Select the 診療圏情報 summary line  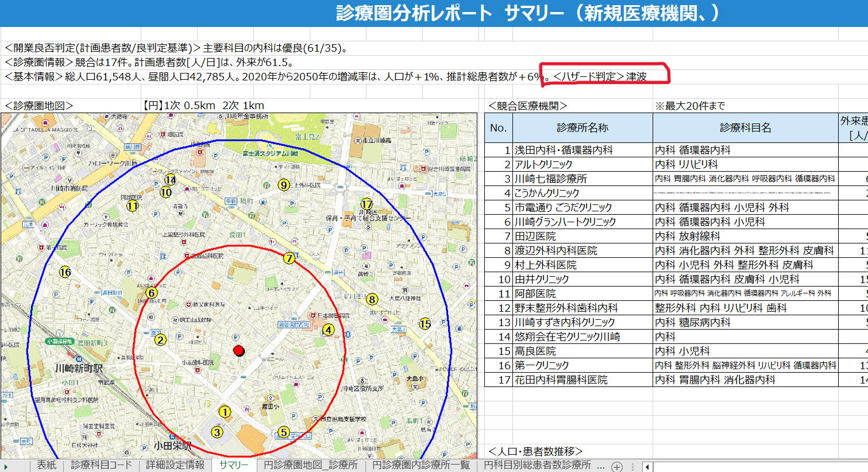pyautogui.click(x=150, y=63)
